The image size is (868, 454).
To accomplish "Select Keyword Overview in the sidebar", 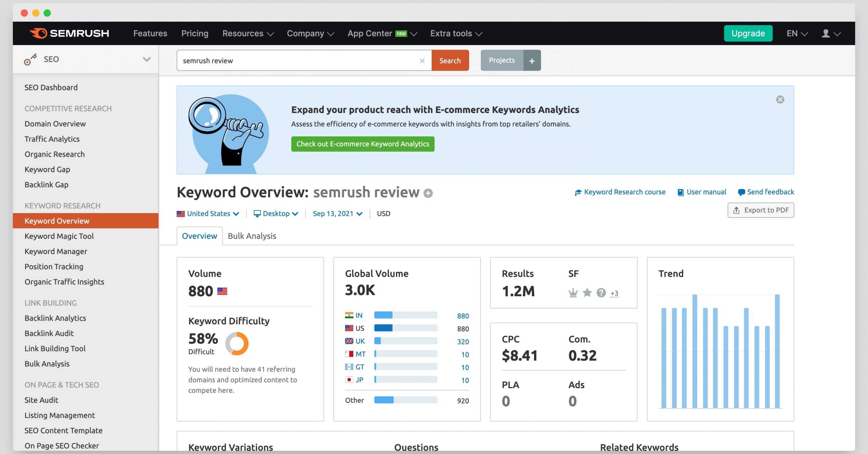I will tap(86, 221).
